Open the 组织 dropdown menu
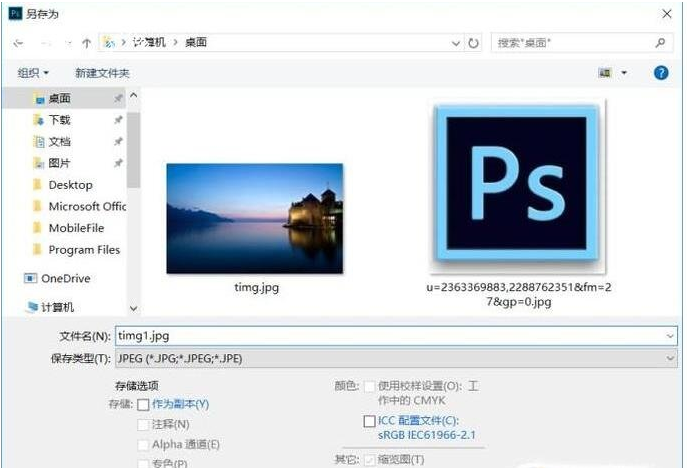The height and width of the screenshot is (468, 687). (33, 73)
